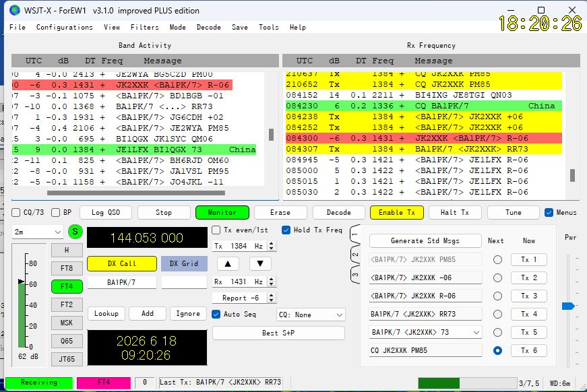Viewport: 587px width, 392px height.
Task: Adjust the Report -6 stepper
Action: [x=272, y=298]
